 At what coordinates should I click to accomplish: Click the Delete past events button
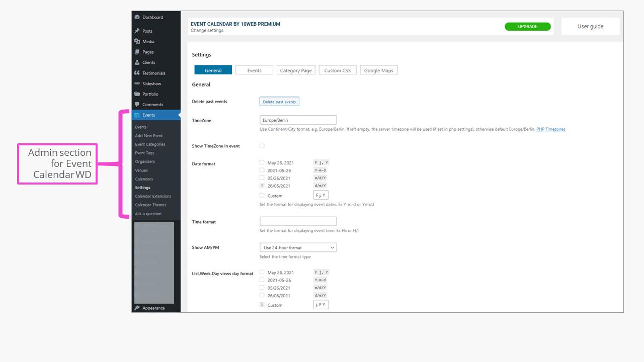click(x=279, y=101)
